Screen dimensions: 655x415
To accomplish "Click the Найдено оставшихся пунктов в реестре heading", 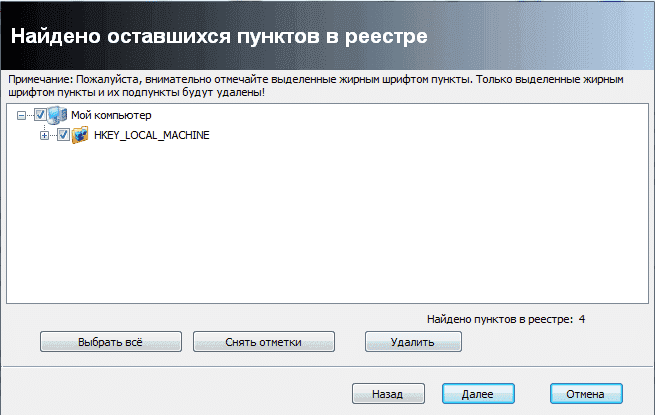I will [x=219, y=36].
